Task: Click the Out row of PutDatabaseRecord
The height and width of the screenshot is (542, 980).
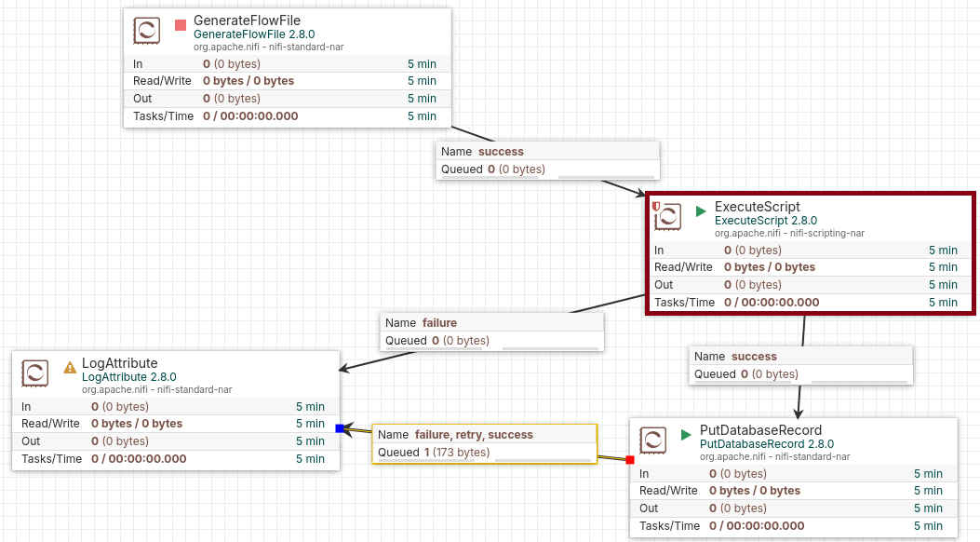Action: coord(794,508)
